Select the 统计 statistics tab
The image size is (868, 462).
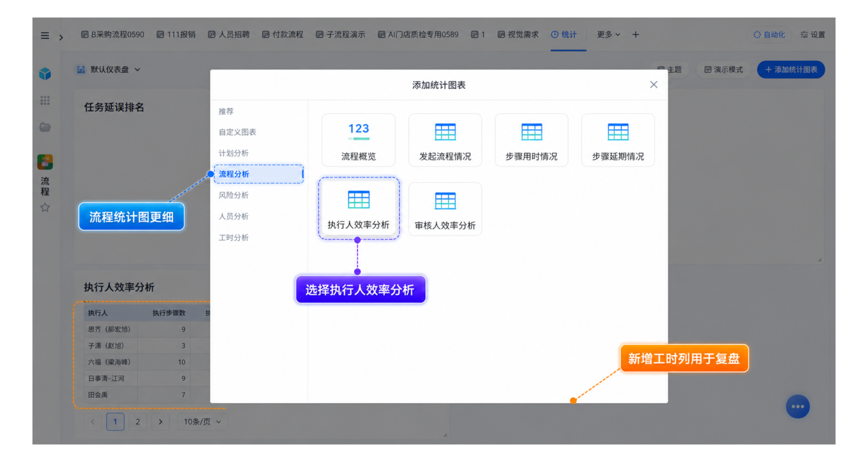coord(564,35)
